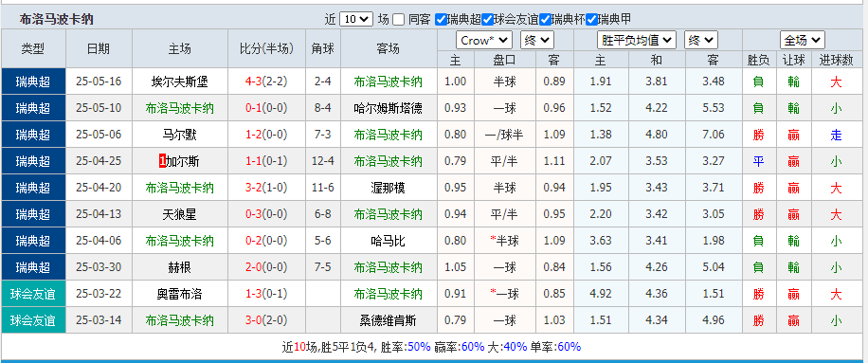Open the Crow* bookmaker dropdown
The width and height of the screenshot is (868, 363).
coord(484,41)
